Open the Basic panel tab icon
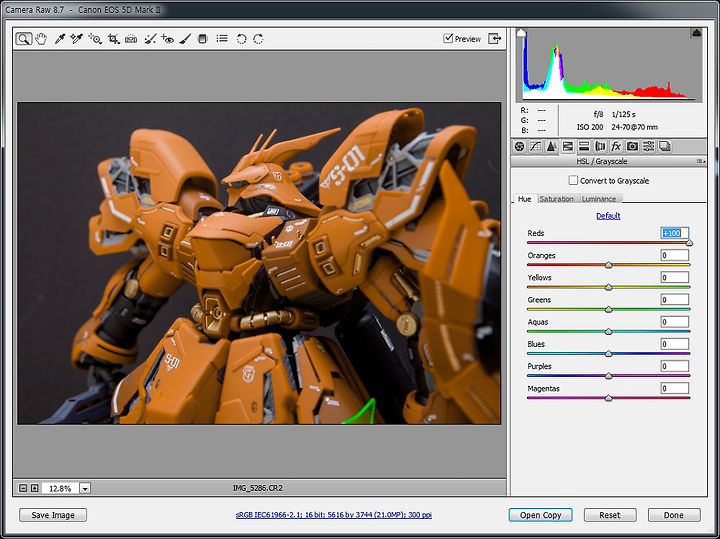Viewport: 720px width, 539px height. (x=519, y=146)
